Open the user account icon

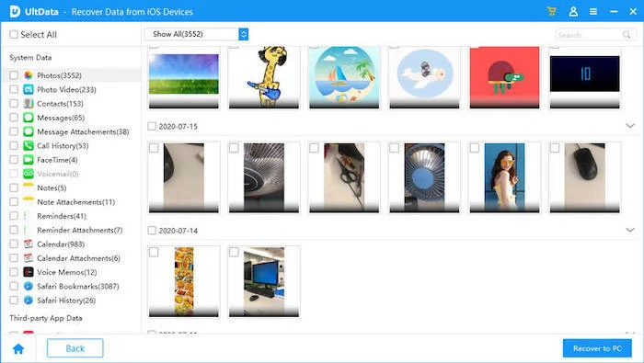pyautogui.click(x=573, y=11)
